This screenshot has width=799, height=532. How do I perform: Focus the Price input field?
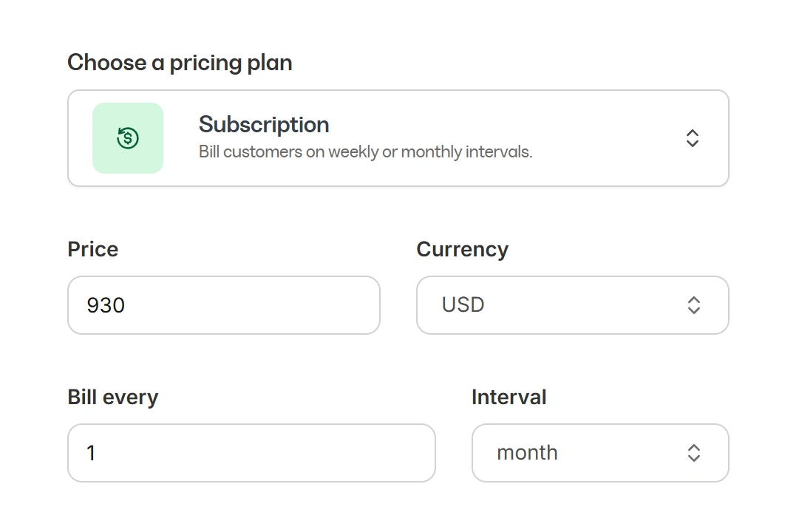(224, 305)
